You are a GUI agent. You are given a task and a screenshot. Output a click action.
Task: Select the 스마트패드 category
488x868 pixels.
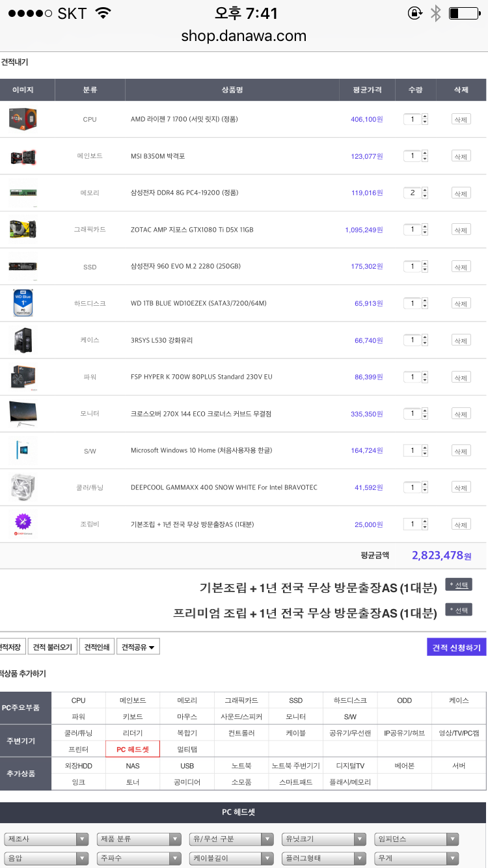click(295, 782)
